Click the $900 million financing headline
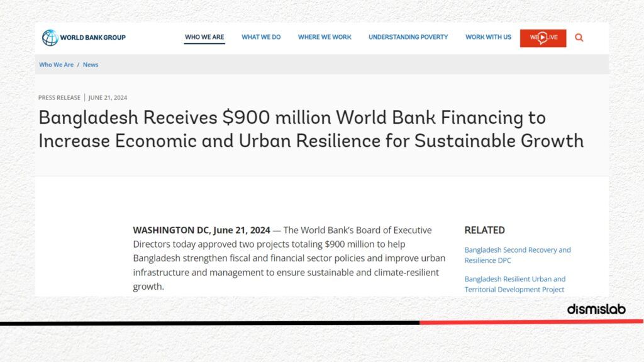The image size is (644, 362). pyautogui.click(x=311, y=129)
